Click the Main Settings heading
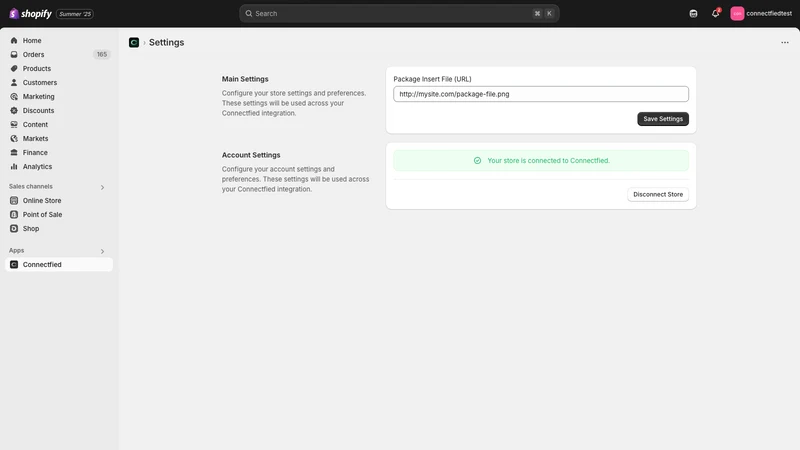 pos(245,79)
